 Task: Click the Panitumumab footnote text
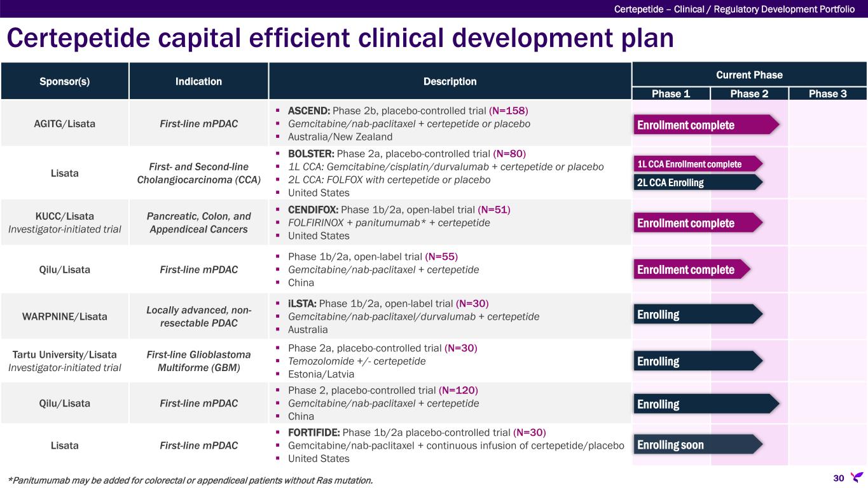point(190,480)
